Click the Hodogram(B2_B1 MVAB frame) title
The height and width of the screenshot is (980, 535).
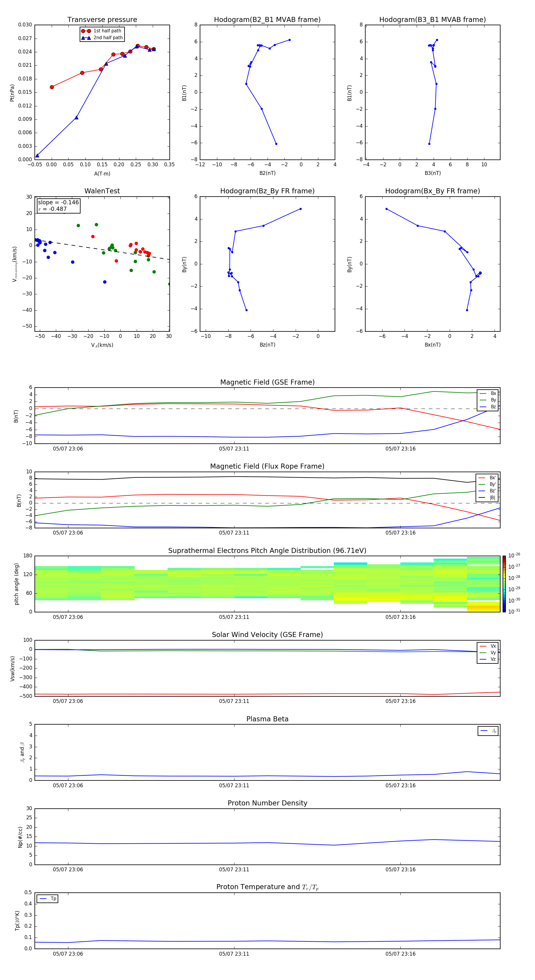coord(267,20)
